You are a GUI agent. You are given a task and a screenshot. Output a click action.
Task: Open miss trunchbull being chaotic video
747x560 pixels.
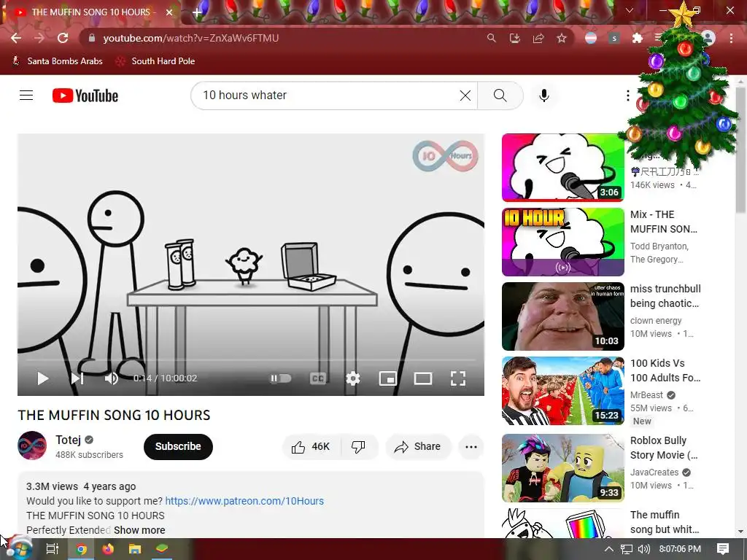tap(563, 316)
